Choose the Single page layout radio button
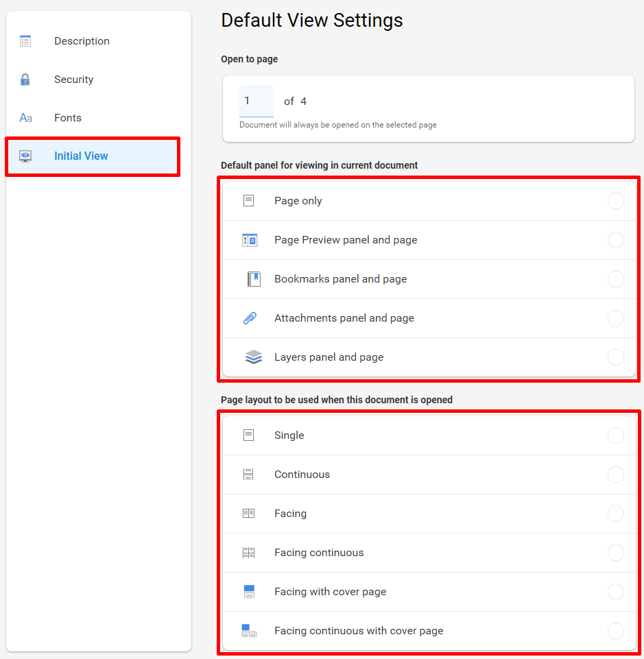644x659 pixels. (615, 435)
